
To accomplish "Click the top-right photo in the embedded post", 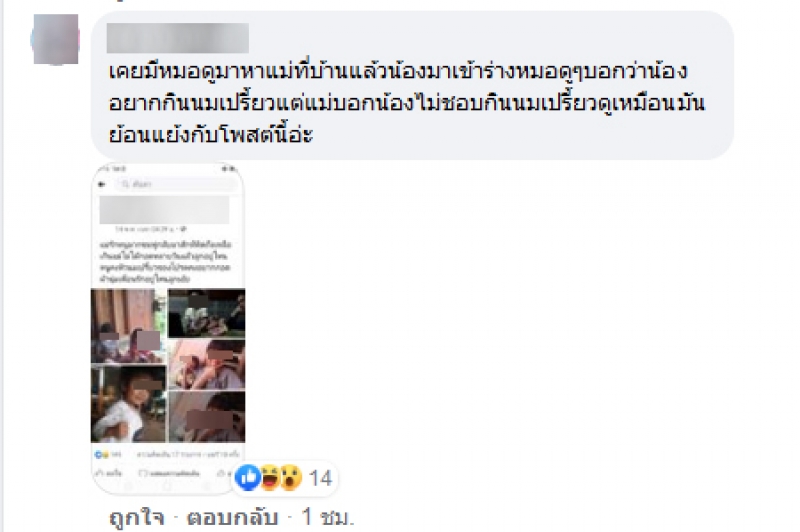I will [x=207, y=313].
